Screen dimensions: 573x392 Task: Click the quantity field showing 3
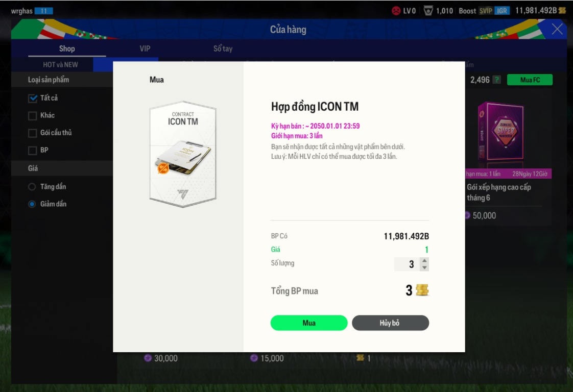click(407, 264)
